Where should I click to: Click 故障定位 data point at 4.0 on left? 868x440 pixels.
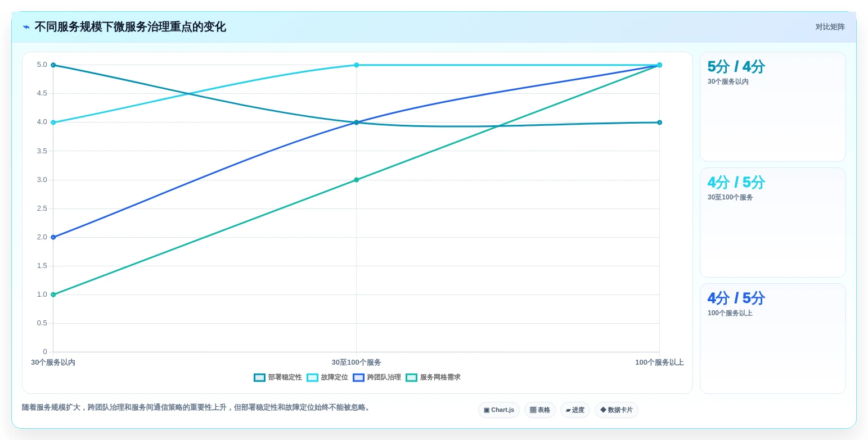click(x=53, y=123)
